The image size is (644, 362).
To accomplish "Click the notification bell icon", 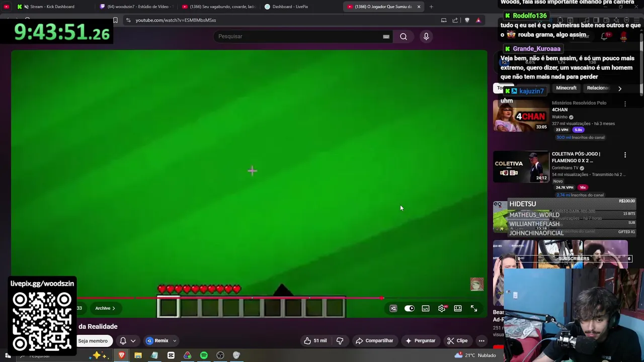I will tap(123, 341).
